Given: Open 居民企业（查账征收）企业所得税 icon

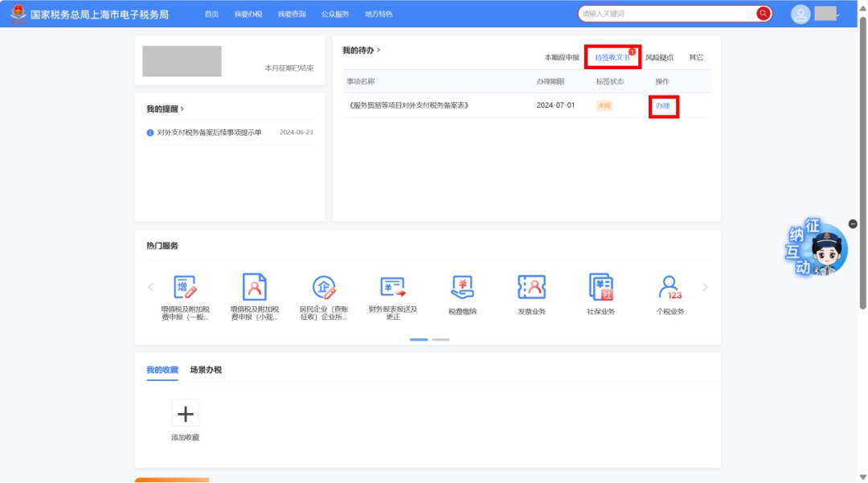Looking at the screenshot, I should click(323, 288).
